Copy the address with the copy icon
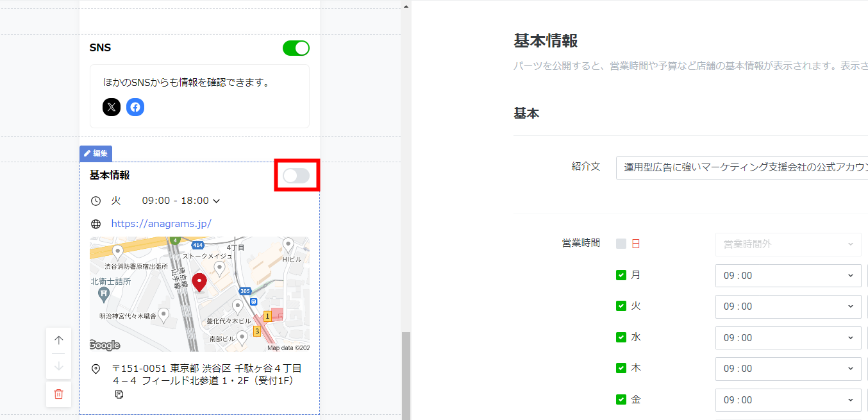The height and width of the screenshot is (420, 868). (119, 394)
